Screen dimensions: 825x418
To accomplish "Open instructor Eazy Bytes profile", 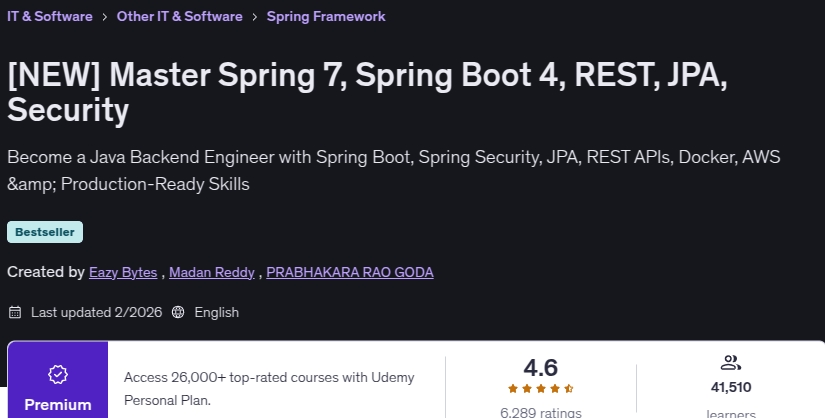I will [x=123, y=272].
